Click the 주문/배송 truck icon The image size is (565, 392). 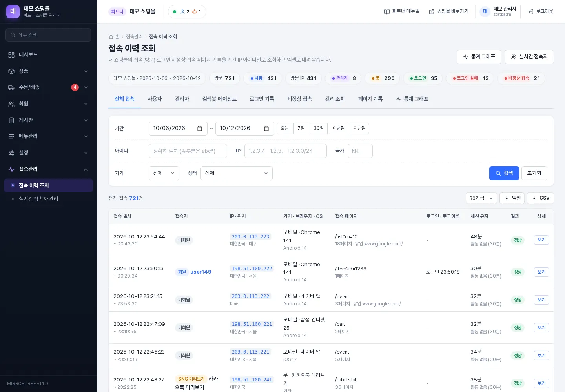[x=11, y=87]
